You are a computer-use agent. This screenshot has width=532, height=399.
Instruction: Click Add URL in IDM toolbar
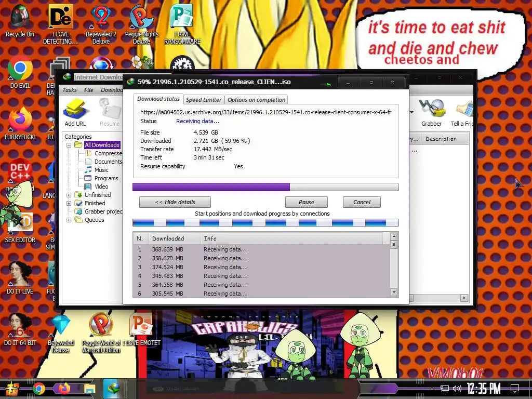click(x=75, y=113)
